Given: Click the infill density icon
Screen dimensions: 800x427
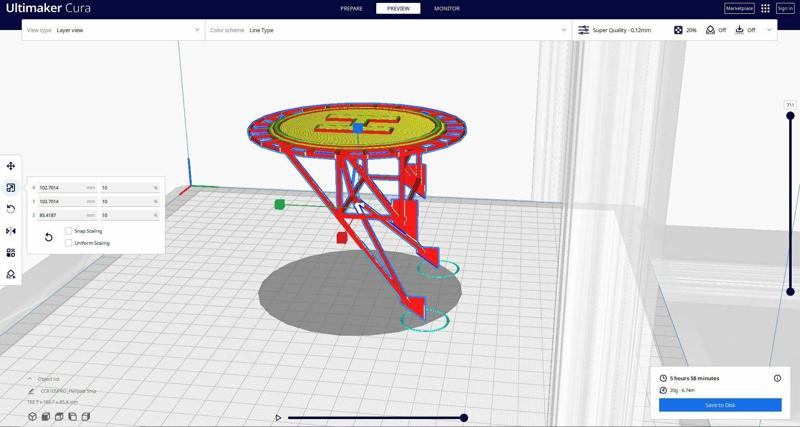Looking at the screenshot, I should click(678, 30).
